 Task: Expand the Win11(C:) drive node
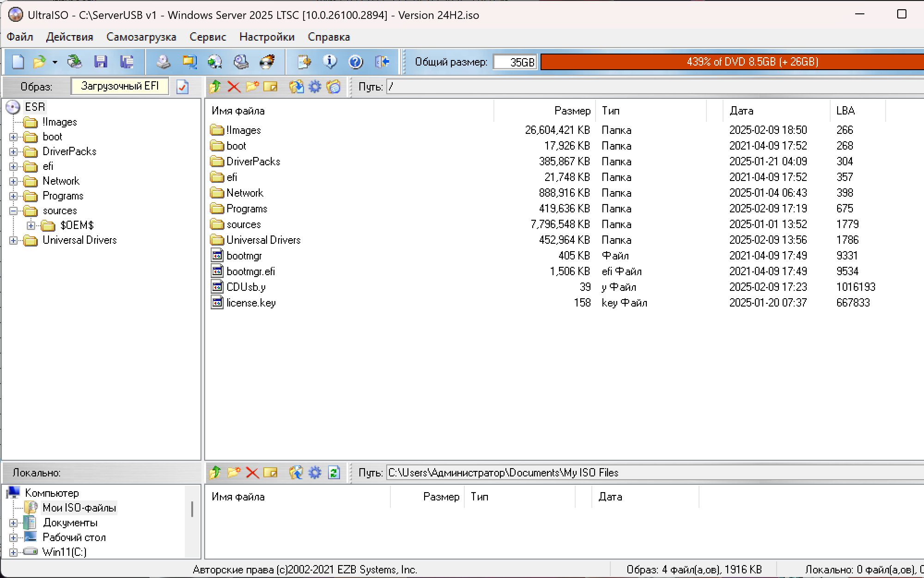coord(13,553)
